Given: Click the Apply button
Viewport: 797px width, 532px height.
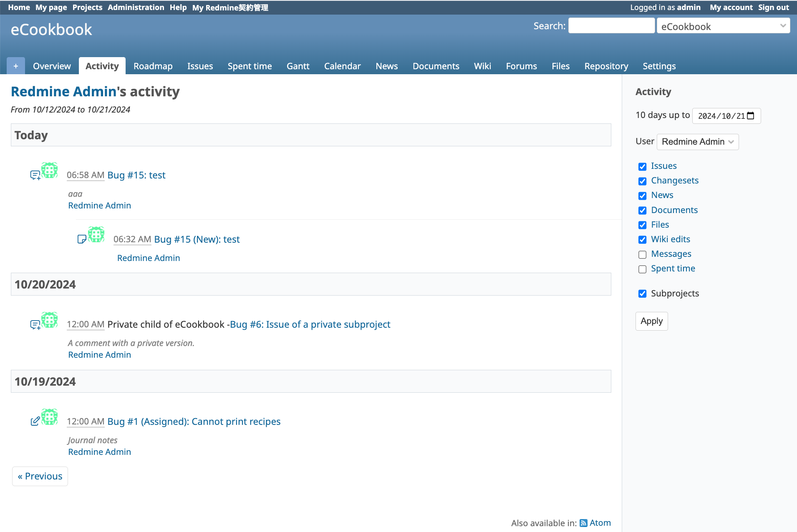Looking at the screenshot, I should tap(651, 321).
